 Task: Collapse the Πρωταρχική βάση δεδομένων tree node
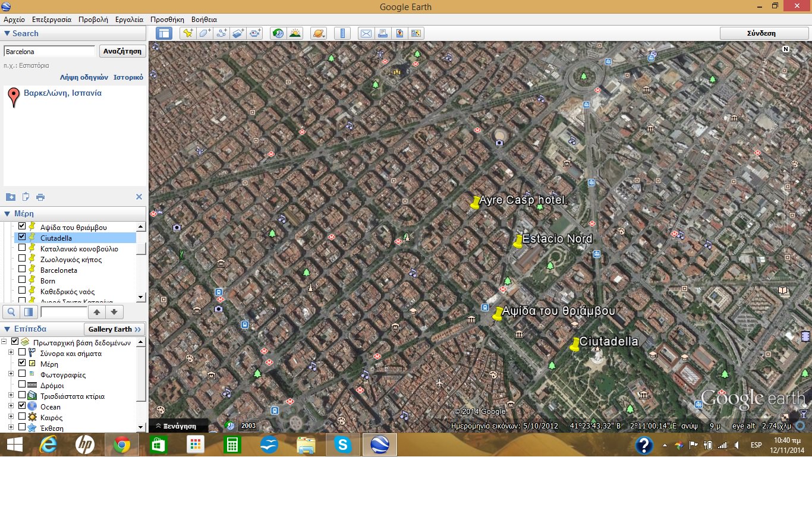pos(5,342)
